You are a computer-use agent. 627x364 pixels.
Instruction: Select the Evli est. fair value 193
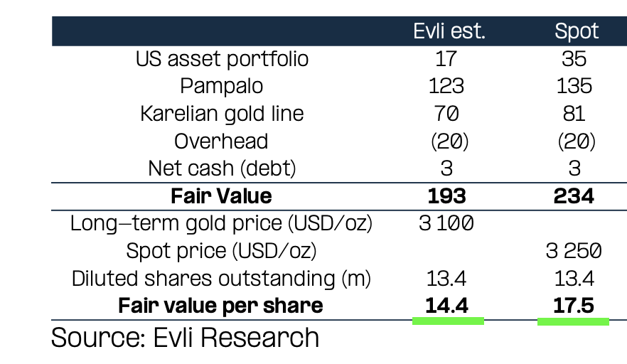pos(446,196)
